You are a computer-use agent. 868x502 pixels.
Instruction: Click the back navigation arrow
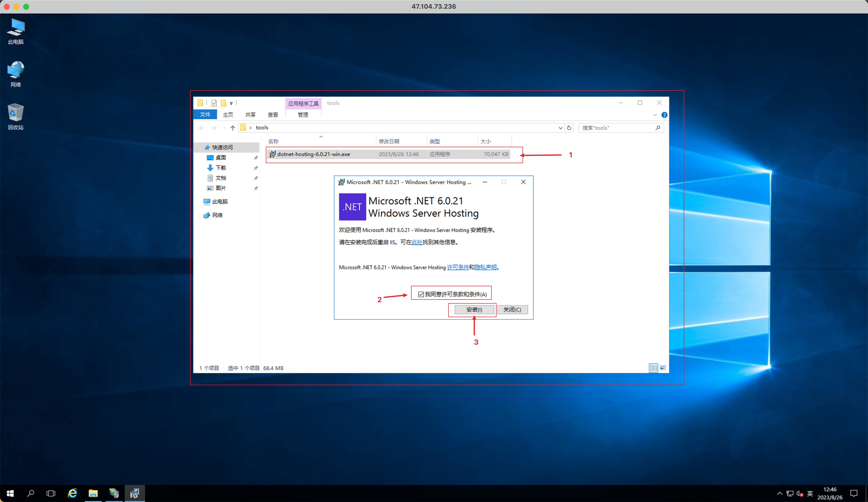coord(201,128)
